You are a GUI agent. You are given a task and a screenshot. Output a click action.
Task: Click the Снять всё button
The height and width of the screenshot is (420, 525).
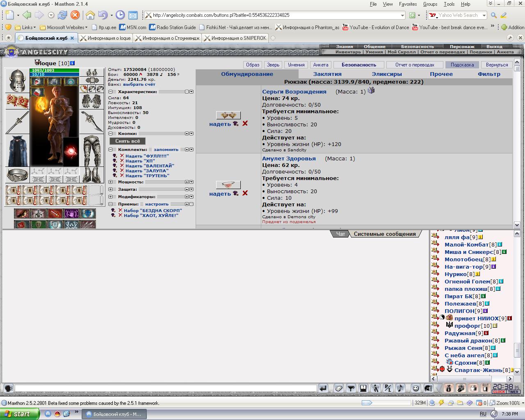128,141
